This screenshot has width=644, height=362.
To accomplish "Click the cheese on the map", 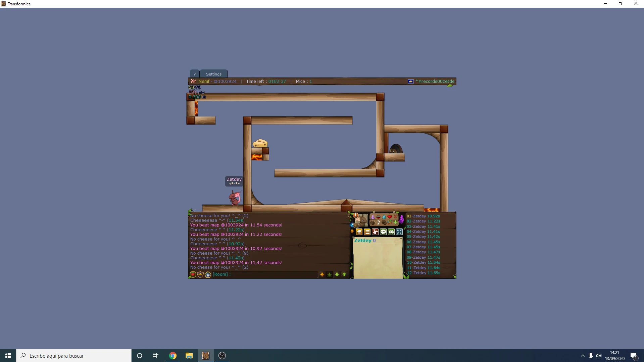I will tap(260, 143).
